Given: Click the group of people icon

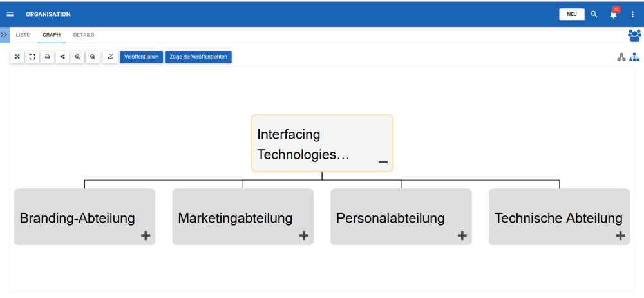Looking at the screenshot, I should [634, 35].
